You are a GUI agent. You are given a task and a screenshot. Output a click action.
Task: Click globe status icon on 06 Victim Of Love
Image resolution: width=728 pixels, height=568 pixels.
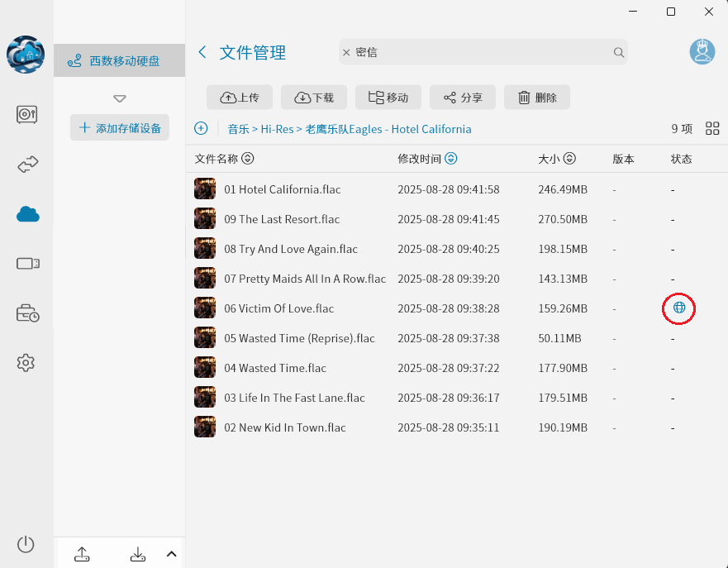pyautogui.click(x=678, y=308)
